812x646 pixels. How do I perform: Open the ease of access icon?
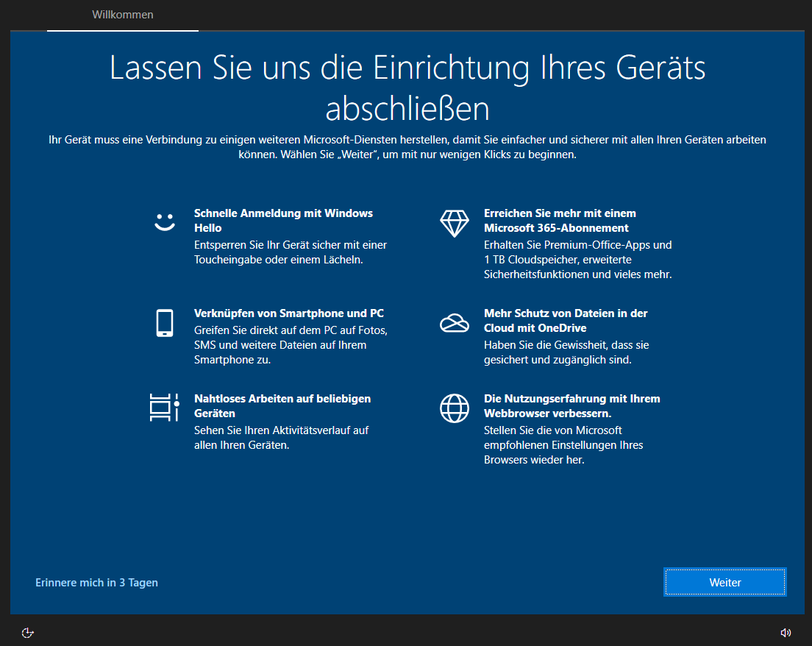(x=27, y=633)
